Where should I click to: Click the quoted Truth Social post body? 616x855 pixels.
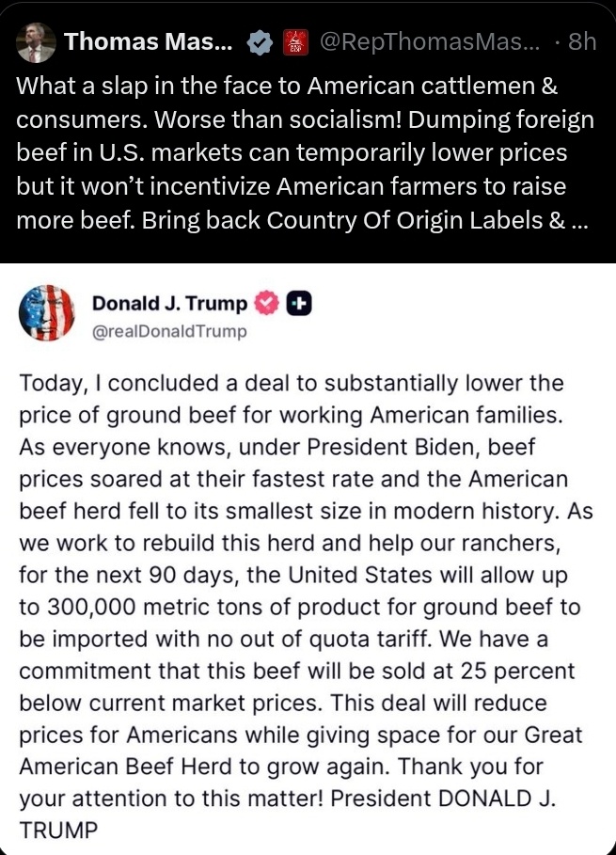click(x=306, y=607)
